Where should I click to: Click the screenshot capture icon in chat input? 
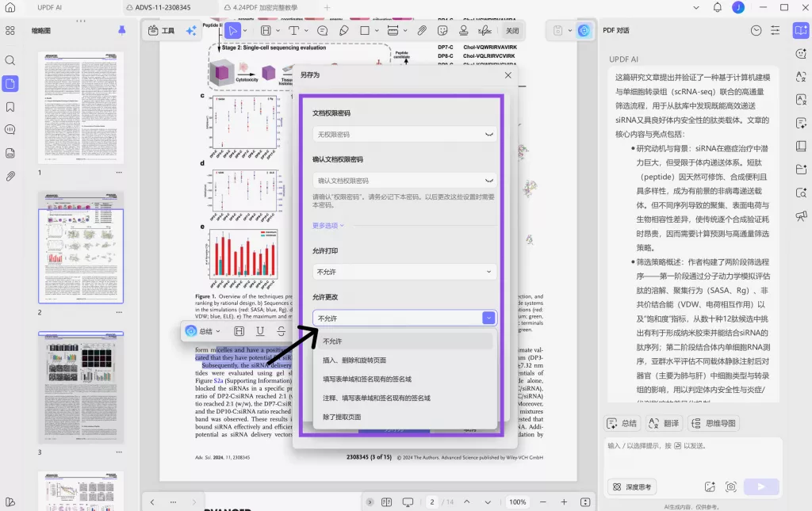pyautogui.click(x=730, y=486)
